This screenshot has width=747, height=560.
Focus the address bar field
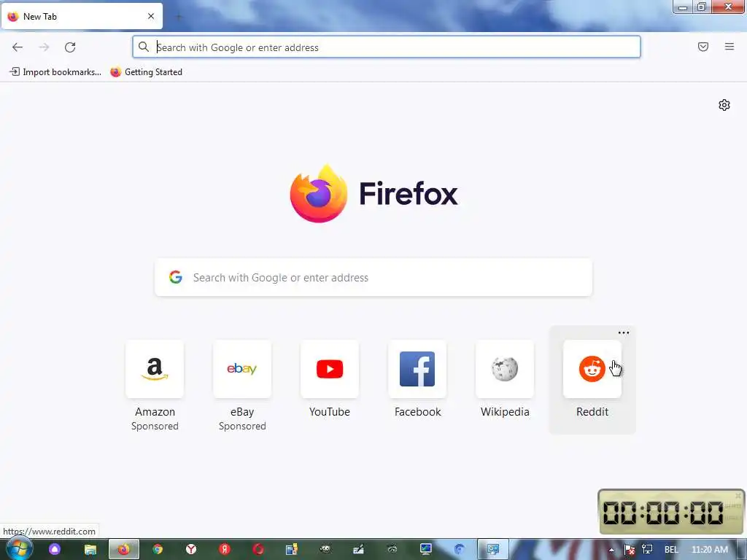(387, 47)
